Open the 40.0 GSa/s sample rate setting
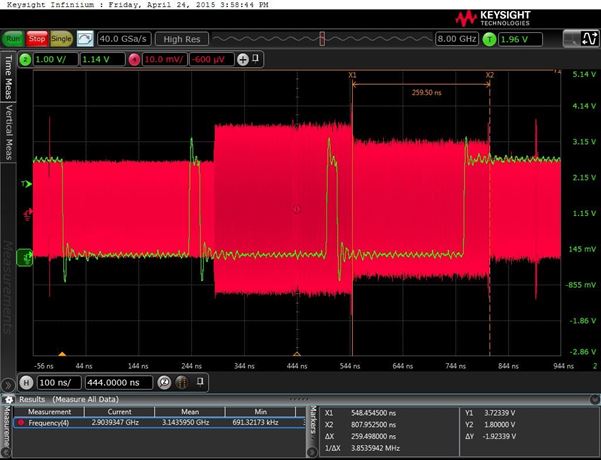Image resolution: width=601 pixels, height=460 pixels. click(123, 38)
